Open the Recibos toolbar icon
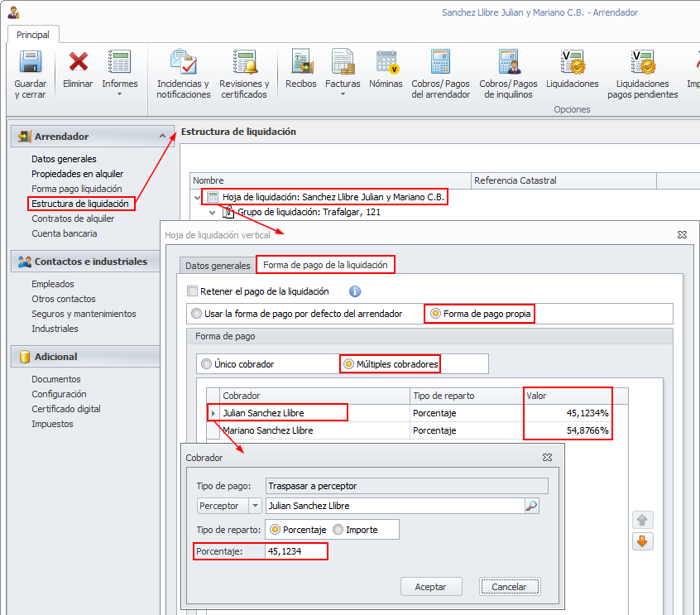The height and width of the screenshot is (615, 700). coord(302,61)
